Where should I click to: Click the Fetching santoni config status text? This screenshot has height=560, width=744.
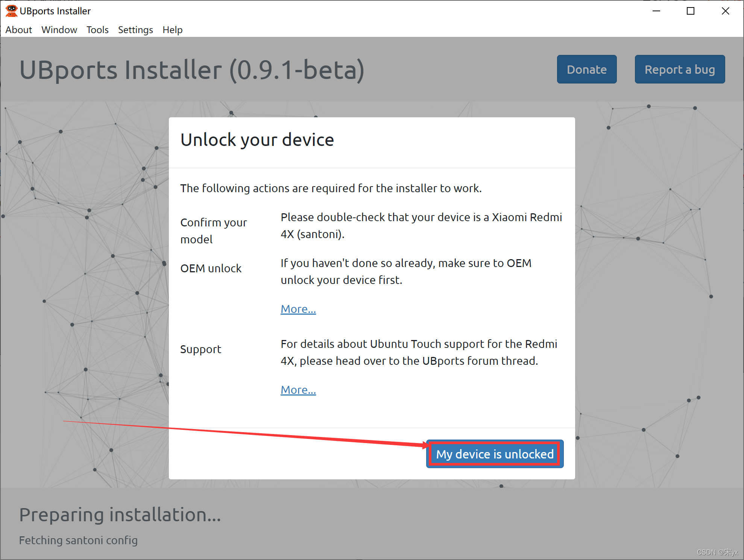point(78,540)
